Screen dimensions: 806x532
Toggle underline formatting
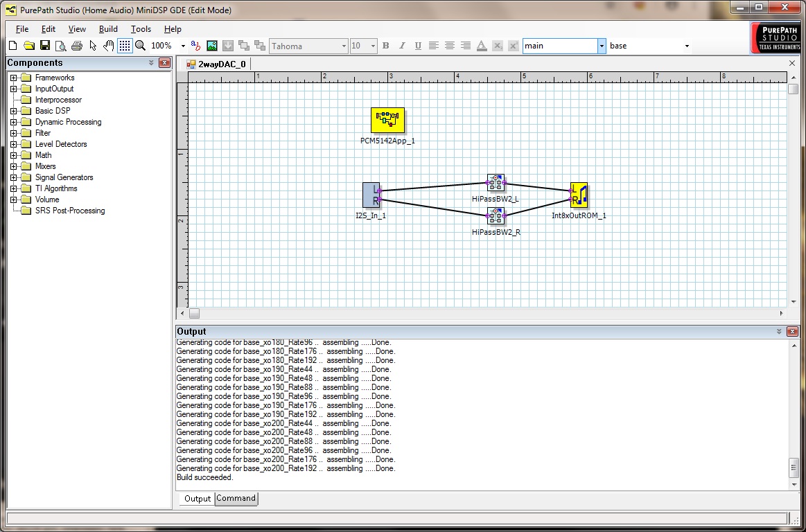pyautogui.click(x=418, y=46)
